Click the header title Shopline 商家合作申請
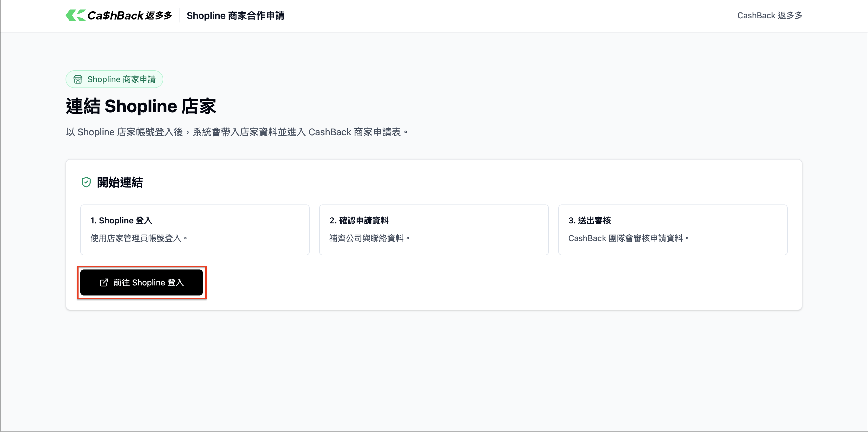The height and width of the screenshot is (432, 868). point(236,15)
